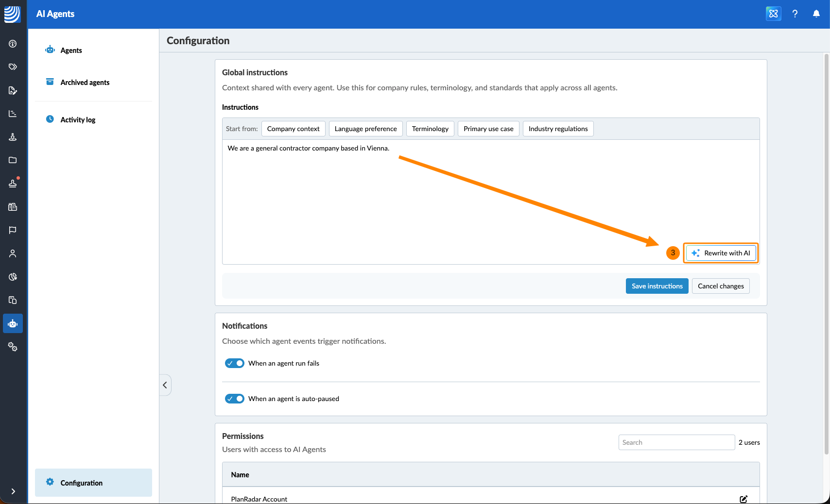Insert the Primary use case template
The width and height of the screenshot is (830, 504).
pyautogui.click(x=488, y=129)
